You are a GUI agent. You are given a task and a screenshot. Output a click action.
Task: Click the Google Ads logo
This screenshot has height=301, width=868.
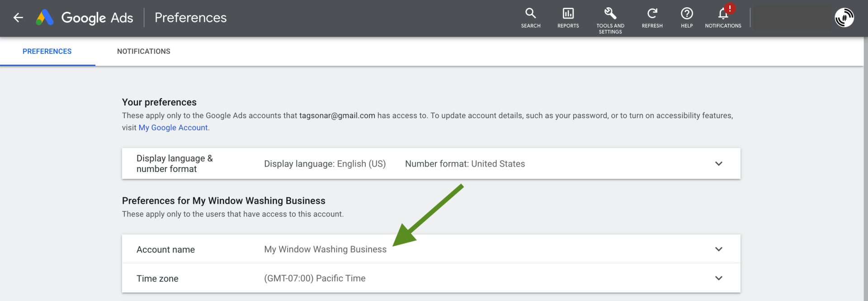(45, 18)
